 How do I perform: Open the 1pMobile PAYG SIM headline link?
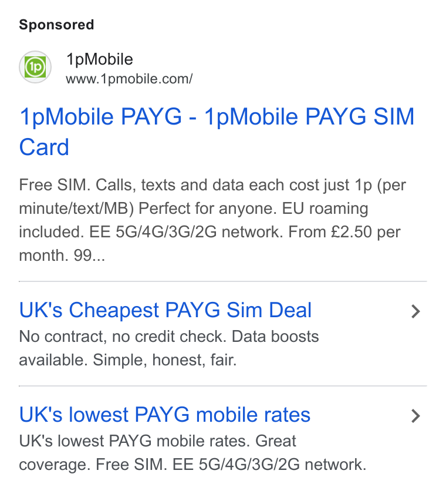point(217,132)
